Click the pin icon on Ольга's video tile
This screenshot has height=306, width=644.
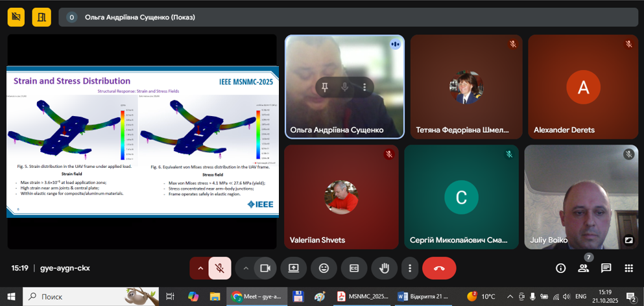[x=325, y=87]
